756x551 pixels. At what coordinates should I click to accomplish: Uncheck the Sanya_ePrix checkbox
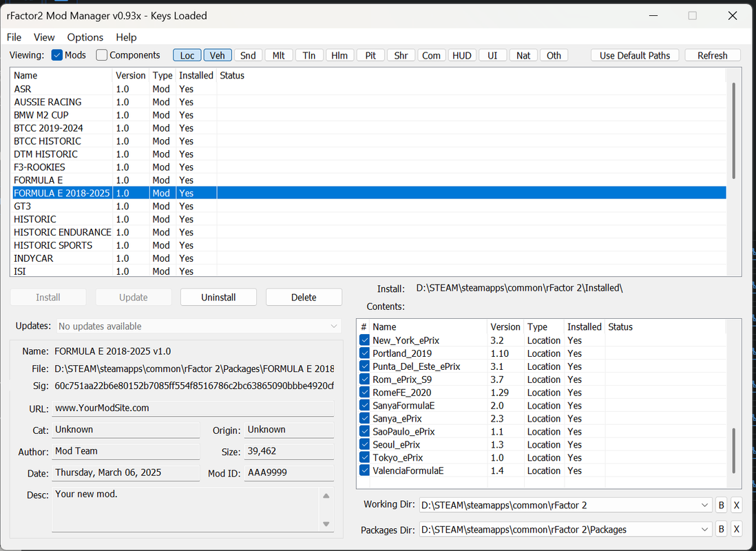click(x=364, y=418)
